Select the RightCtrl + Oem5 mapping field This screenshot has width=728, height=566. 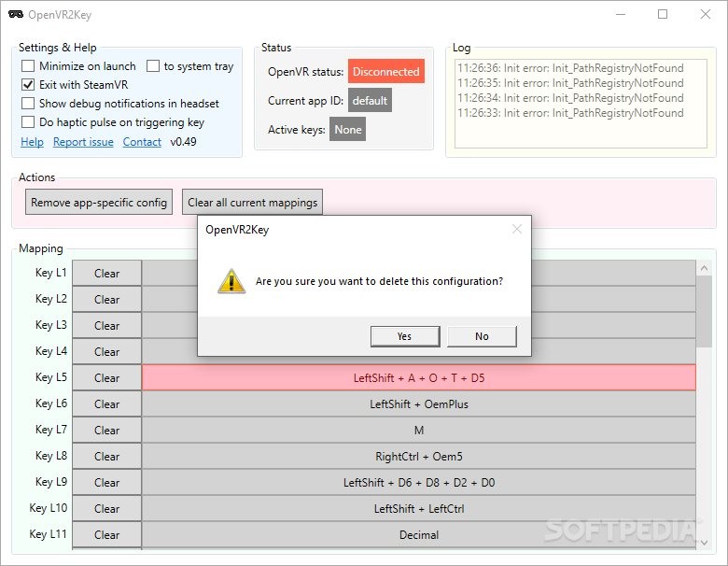tap(419, 456)
